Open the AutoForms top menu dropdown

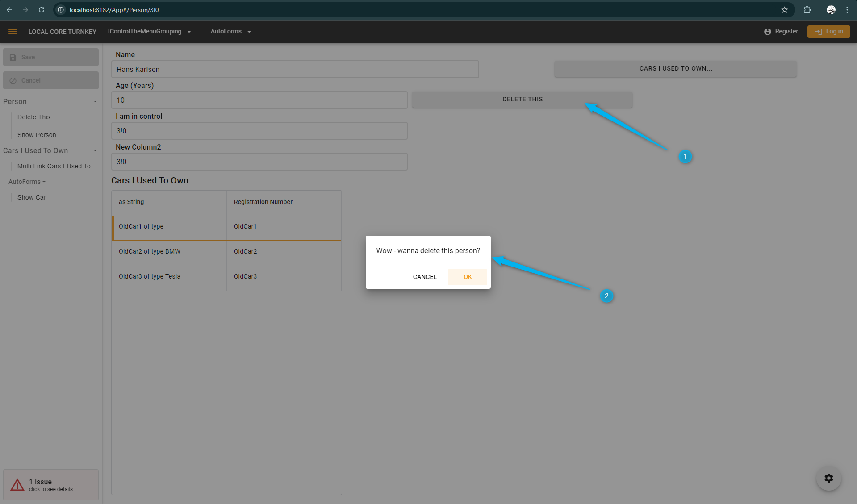[230, 32]
